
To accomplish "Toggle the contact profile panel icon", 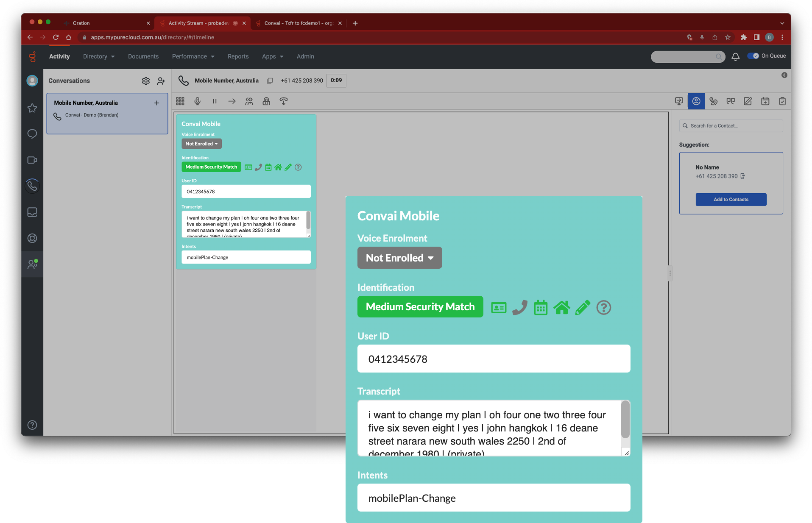I will [x=696, y=101].
